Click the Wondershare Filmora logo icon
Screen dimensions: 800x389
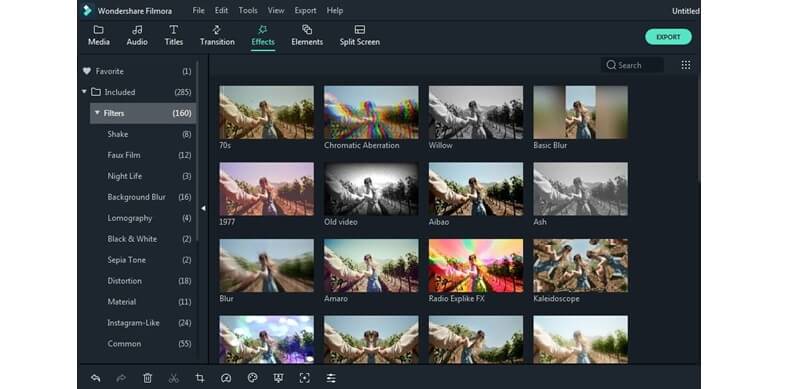(87, 10)
